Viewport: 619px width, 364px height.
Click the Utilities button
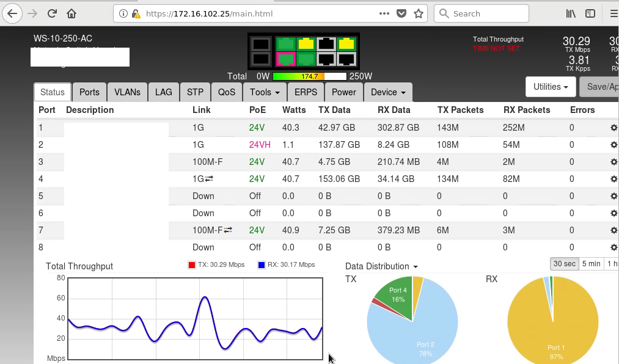pyautogui.click(x=551, y=87)
